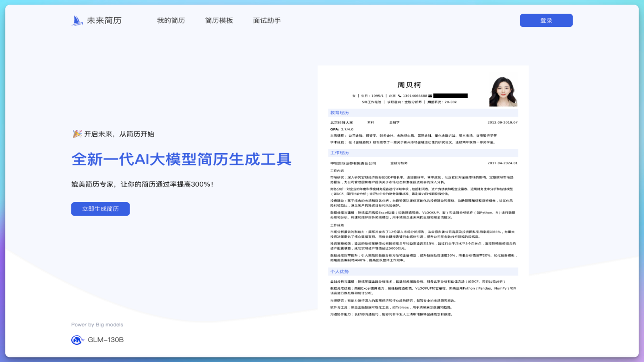This screenshot has height=362, width=644.
Task: Open the 我的简历 navigation item
Action: tap(171, 21)
